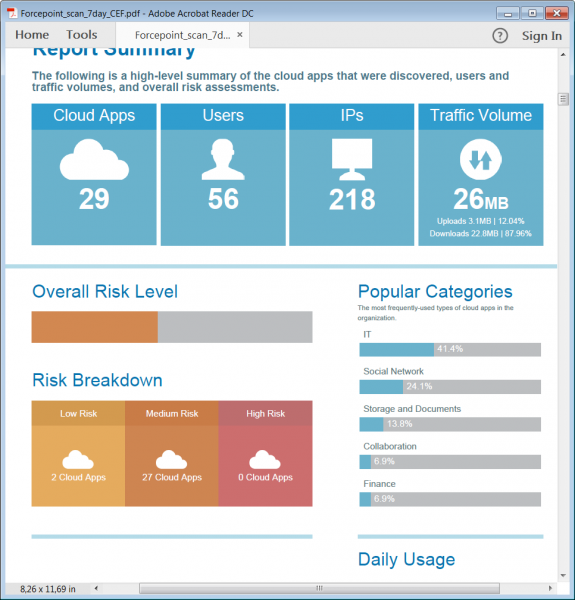Click the Collaboration 6.9% bar
Viewport: 575px width, 600px height.
[x=450, y=461]
